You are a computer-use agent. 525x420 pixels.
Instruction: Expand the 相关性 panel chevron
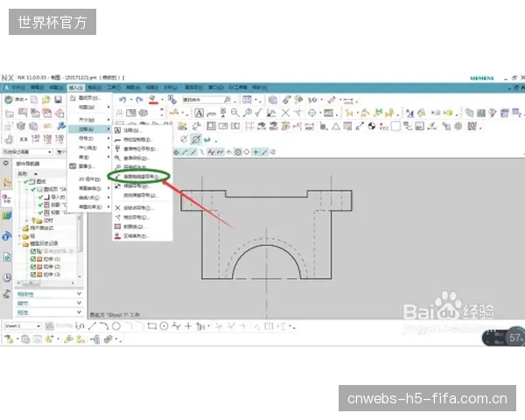80,294
